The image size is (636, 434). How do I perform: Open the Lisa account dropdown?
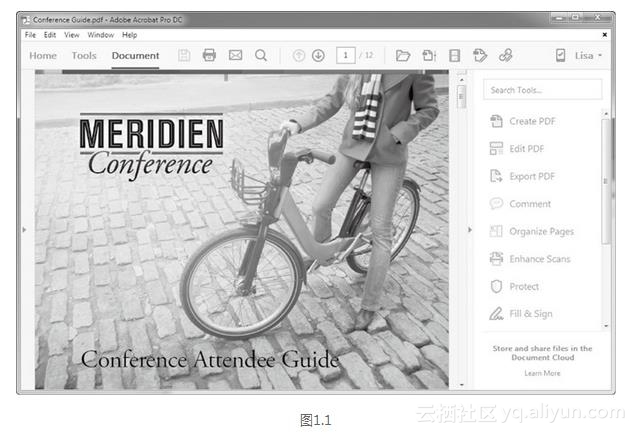(x=588, y=56)
